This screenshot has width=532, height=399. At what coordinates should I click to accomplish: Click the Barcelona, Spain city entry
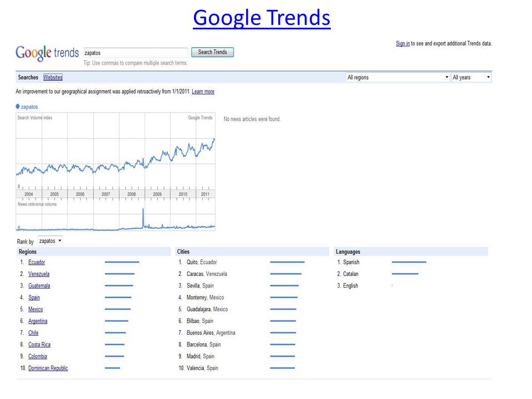(x=203, y=345)
